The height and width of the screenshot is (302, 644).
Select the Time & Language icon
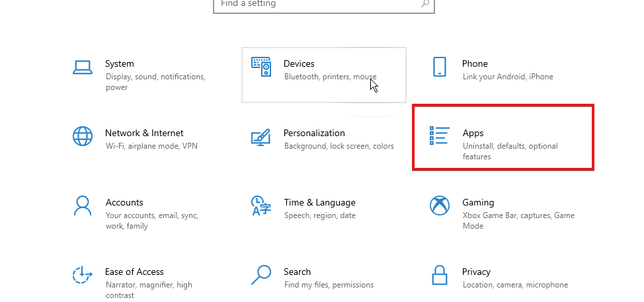[261, 206]
